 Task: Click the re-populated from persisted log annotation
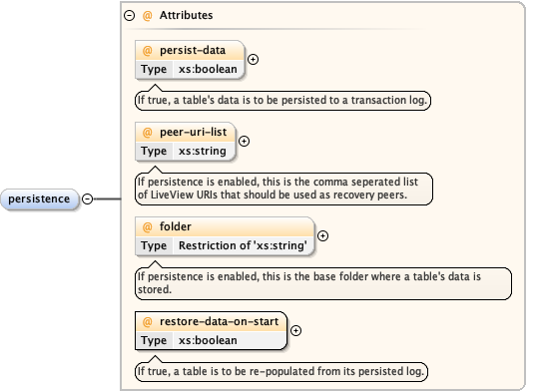pos(281,372)
